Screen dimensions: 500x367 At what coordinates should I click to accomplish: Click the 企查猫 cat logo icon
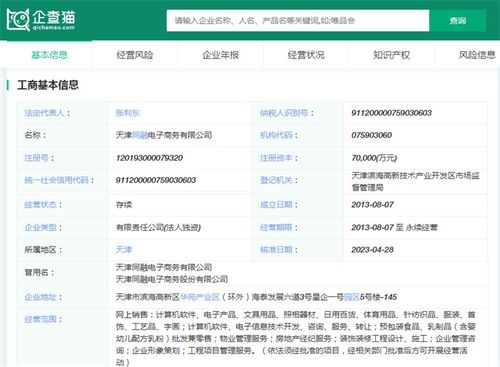coord(19,20)
